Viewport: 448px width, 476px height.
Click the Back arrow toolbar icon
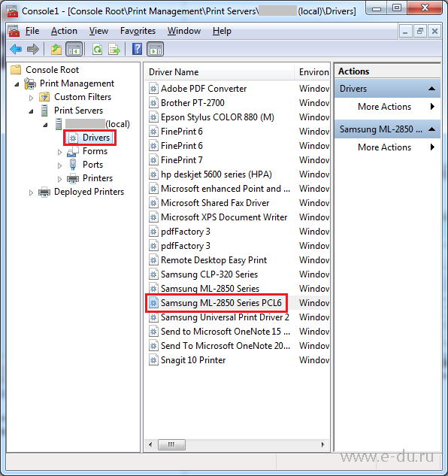(16, 49)
